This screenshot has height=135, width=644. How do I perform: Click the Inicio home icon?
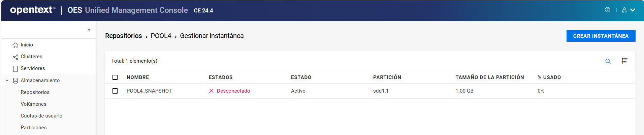point(15,45)
